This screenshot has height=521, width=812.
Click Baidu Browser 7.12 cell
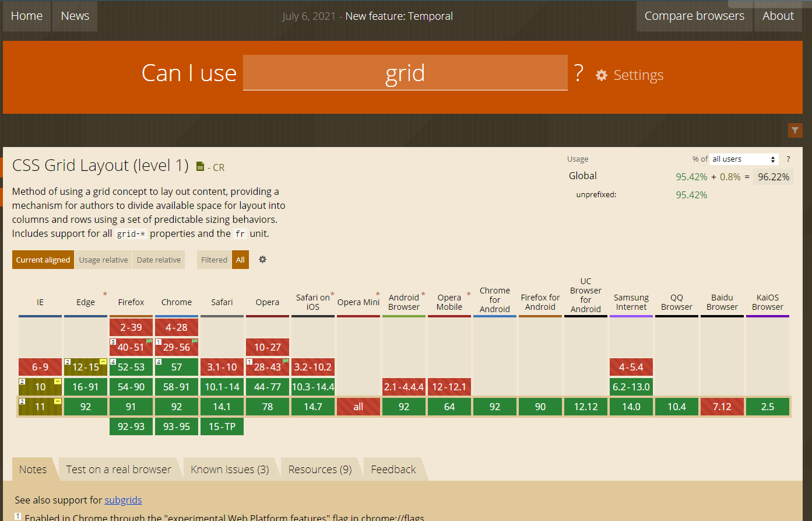click(722, 407)
